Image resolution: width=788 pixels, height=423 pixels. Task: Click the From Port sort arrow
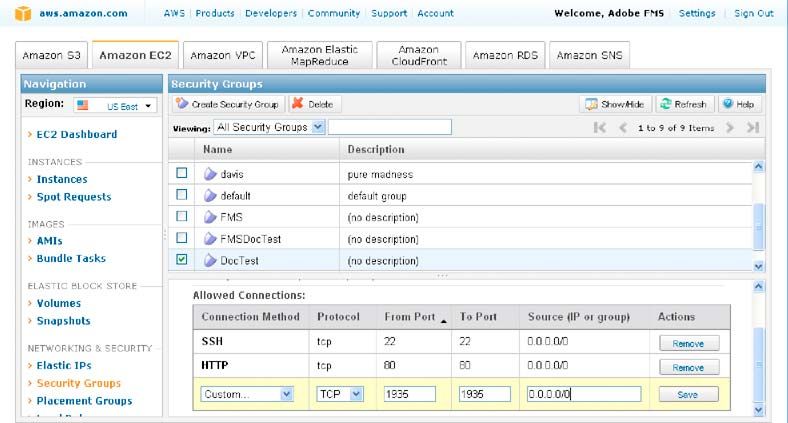(443, 321)
